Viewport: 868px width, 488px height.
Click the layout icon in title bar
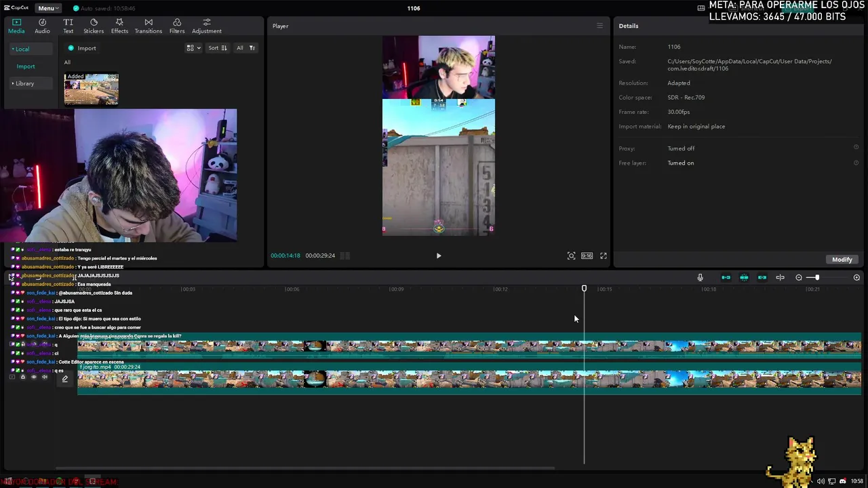(701, 8)
